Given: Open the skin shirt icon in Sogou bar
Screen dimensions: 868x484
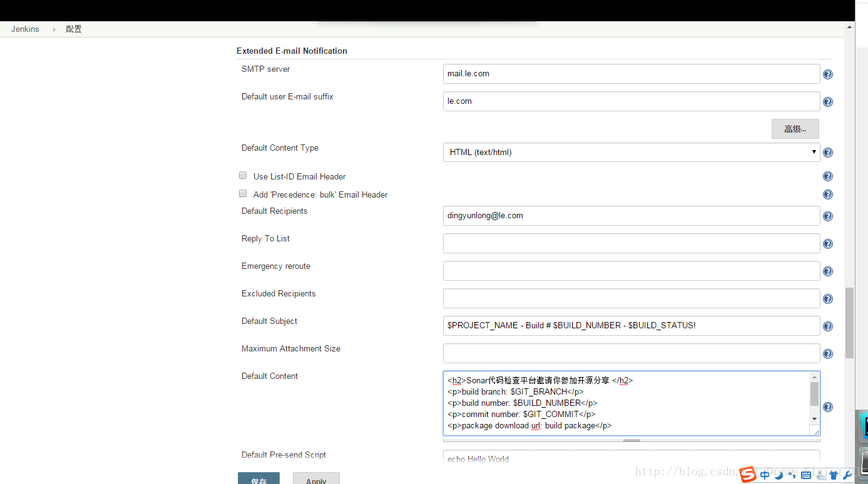Looking at the screenshot, I should (834, 475).
